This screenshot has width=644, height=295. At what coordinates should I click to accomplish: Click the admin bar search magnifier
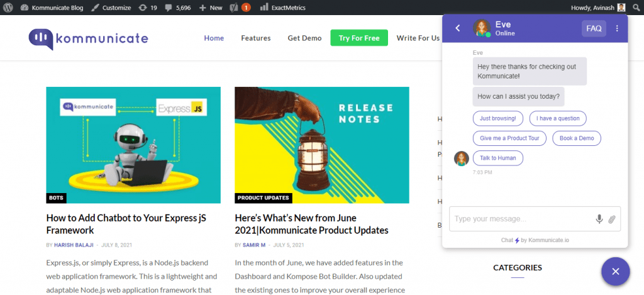click(x=636, y=8)
